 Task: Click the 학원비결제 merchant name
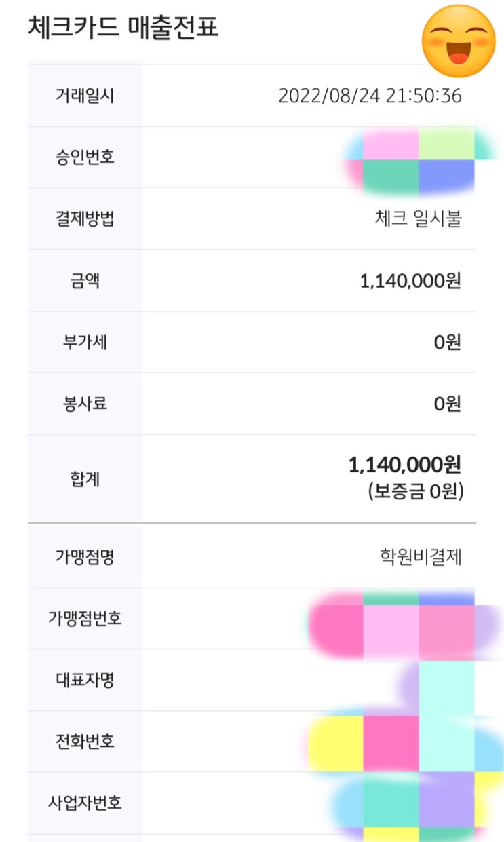point(421,557)
